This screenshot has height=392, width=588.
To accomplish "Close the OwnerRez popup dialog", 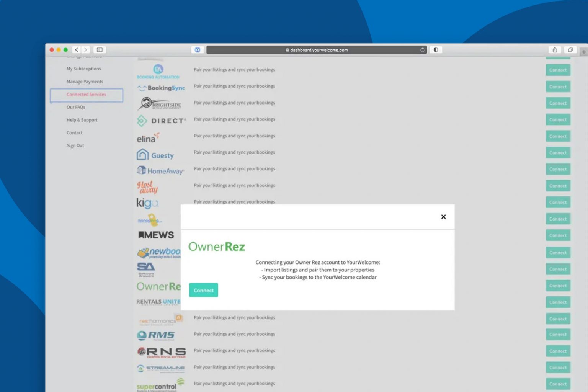I will (443, 217).
